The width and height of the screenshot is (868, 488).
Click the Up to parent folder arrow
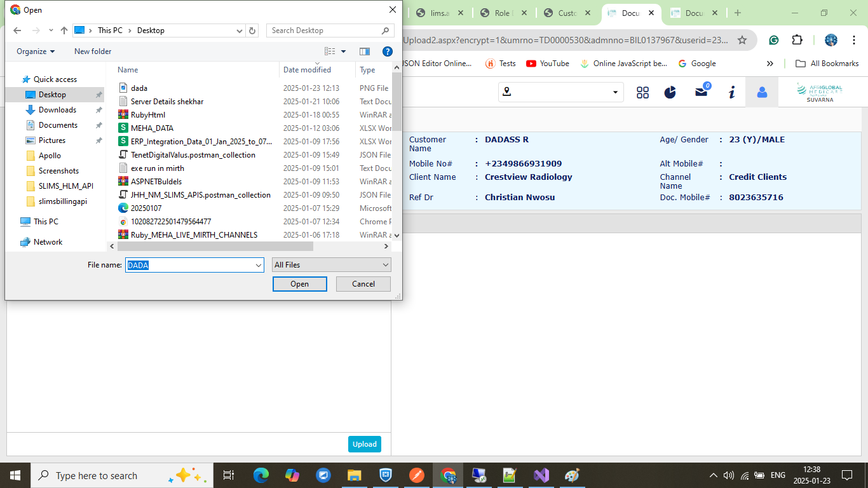click(x=64, y=30)
